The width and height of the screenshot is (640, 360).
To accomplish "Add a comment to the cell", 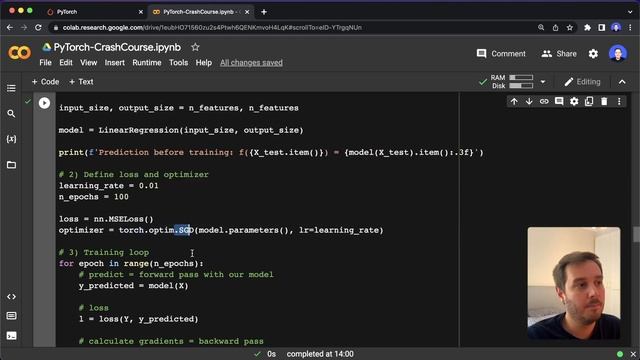I will click(559, 102).
